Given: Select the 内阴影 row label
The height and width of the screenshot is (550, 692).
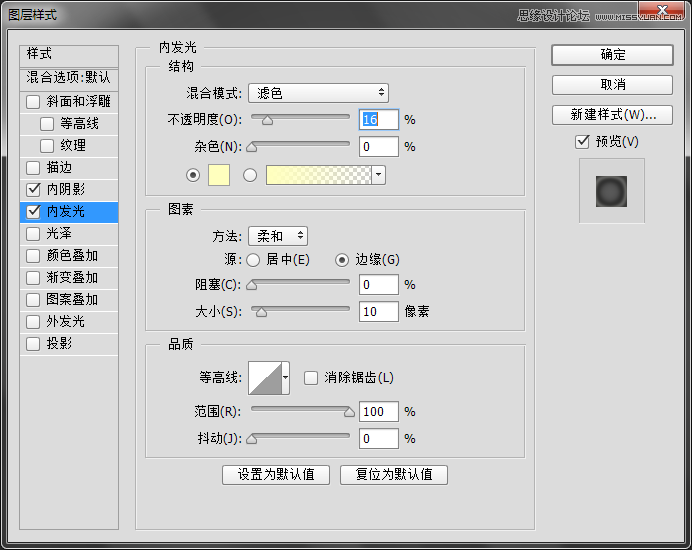Looking at the screenshot, I should (66, 189).
